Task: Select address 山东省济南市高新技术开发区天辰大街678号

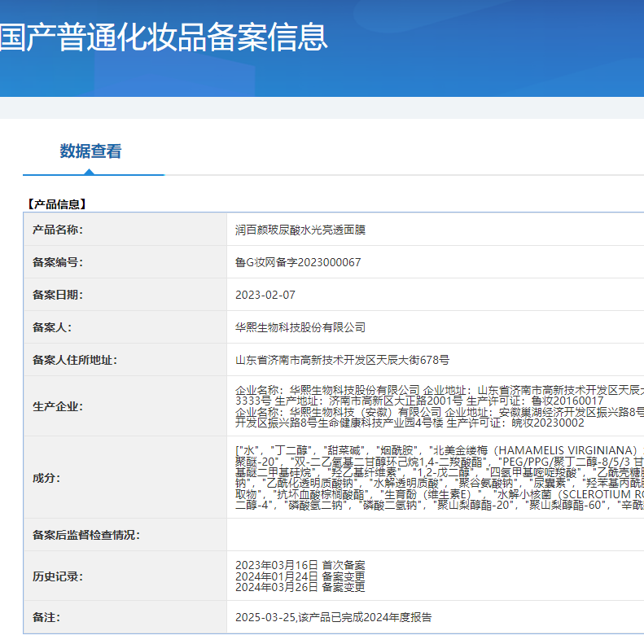Action: (342, 360)
